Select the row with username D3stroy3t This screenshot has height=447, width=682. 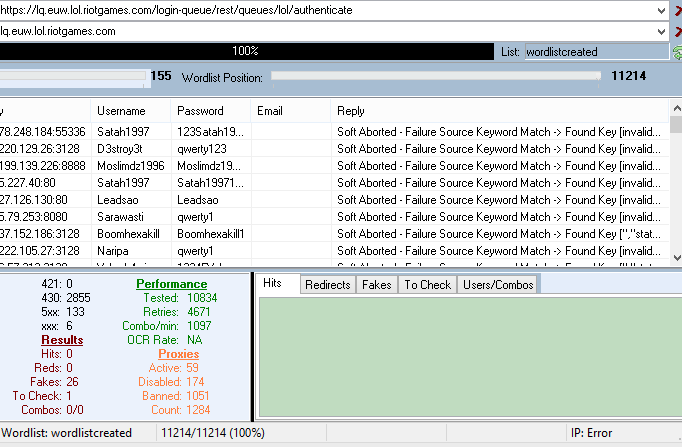click(334, 149)
